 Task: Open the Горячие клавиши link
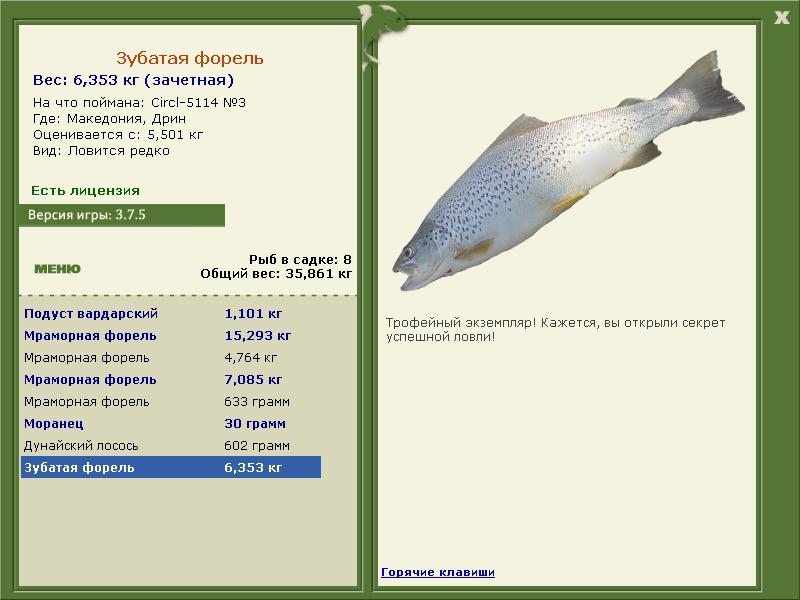point(438,572)
